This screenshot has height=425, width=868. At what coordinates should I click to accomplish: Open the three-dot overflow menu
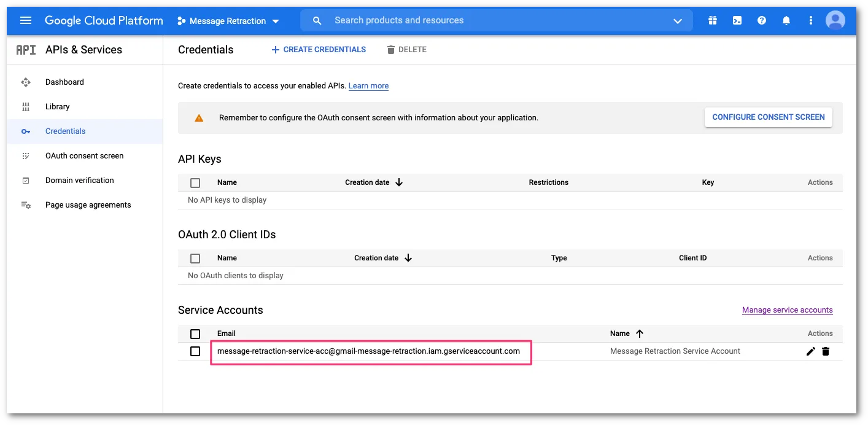[x=810, y=20]
